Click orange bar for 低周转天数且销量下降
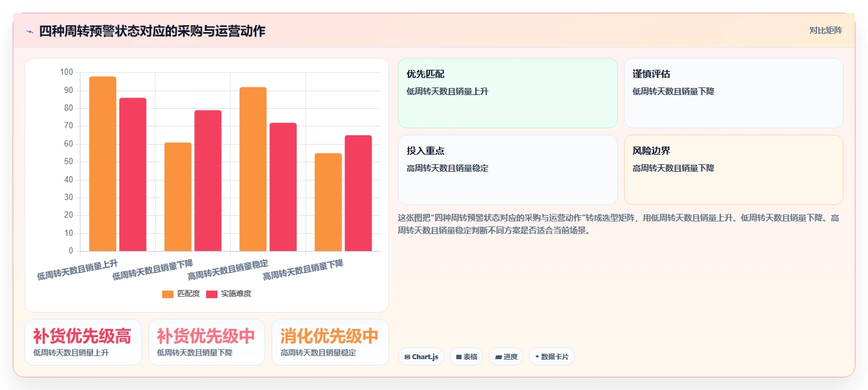Image resolution: width=868 pixels, height=390 pixels. [178, 197]
